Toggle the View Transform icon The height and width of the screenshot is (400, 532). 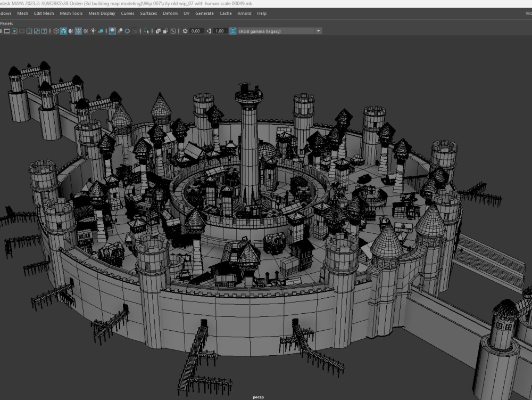coord(233,31)
